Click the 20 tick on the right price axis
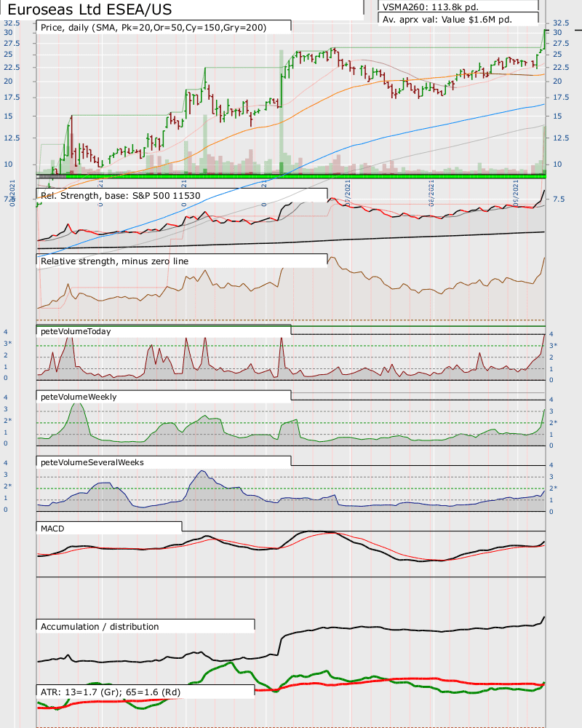Viewport: 582px width, 728px height. point(557,82)
